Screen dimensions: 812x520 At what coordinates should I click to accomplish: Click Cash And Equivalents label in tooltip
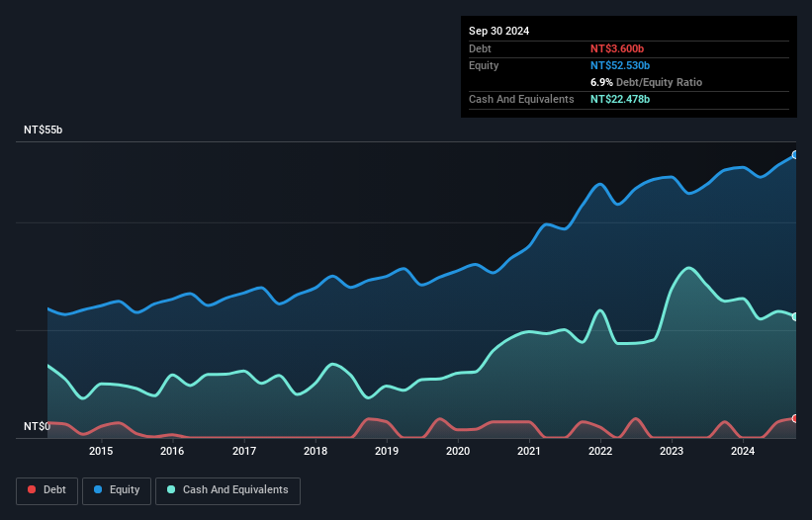(521, 99)
